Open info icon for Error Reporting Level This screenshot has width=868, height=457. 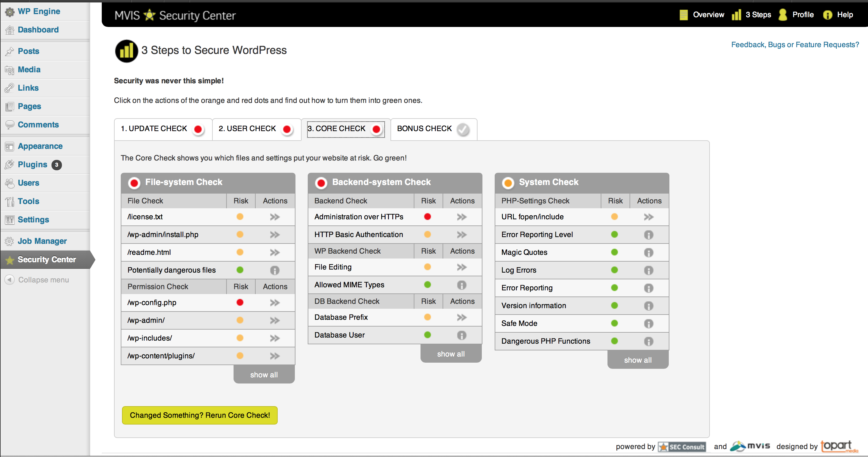[x=648, y=235]
